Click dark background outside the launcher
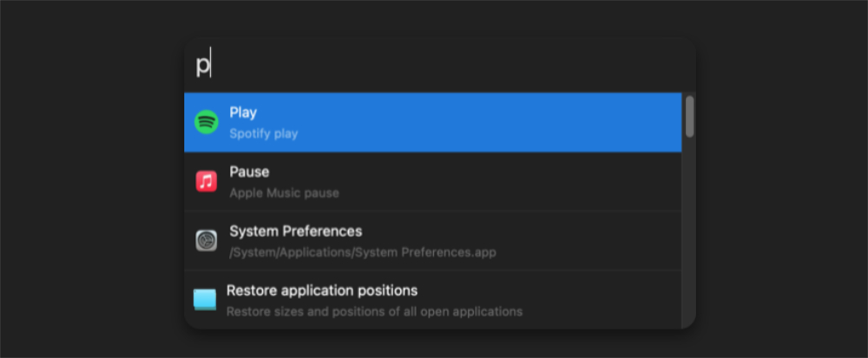 click(87, 173)
